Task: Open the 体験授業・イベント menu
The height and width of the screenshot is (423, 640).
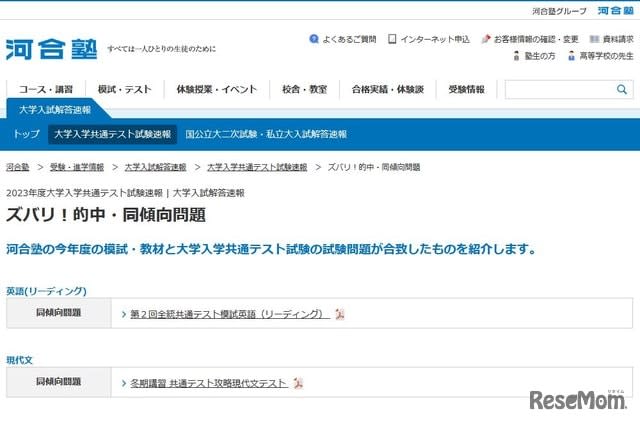Action: 217,89
